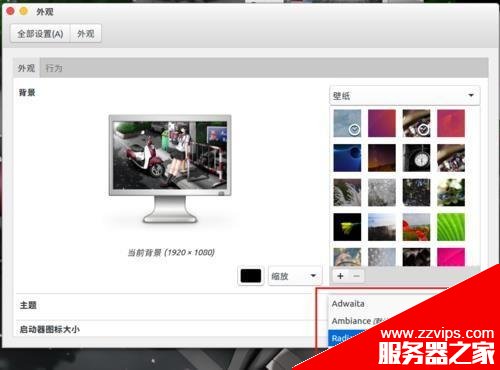This screenshot has height=370, width=500.
Task: Click the 启动器图标大小 label
Action: pyautogui.click(x=49, y=329)
